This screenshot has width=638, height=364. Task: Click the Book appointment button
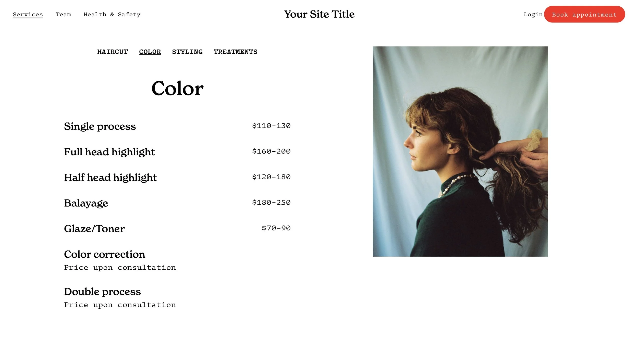pos(584,14)
